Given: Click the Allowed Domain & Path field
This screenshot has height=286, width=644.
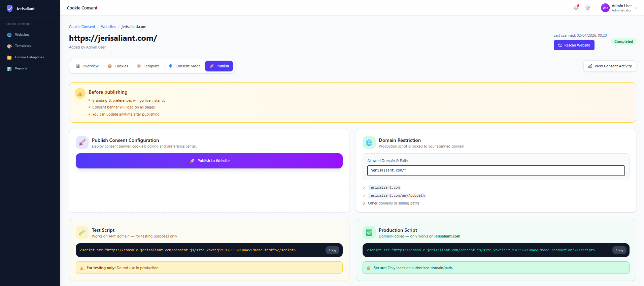Looking at the screenshot, I should [x=496, y=170].
